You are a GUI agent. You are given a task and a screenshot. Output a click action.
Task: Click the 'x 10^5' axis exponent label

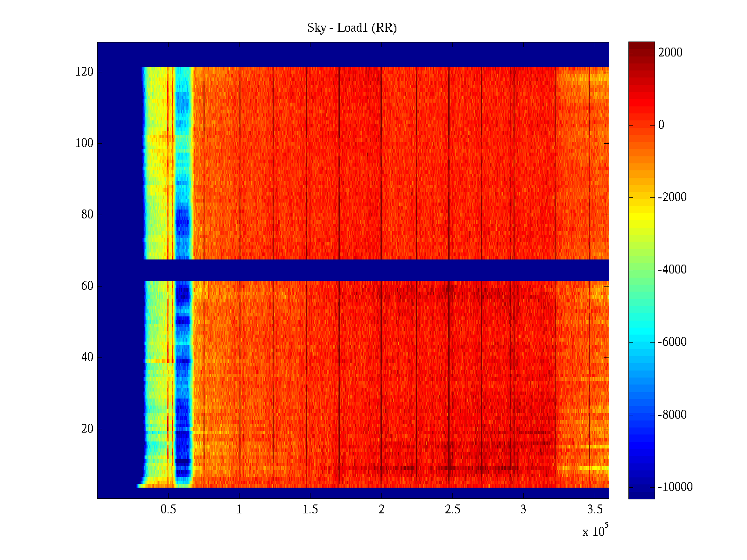[x=595, y=531]
